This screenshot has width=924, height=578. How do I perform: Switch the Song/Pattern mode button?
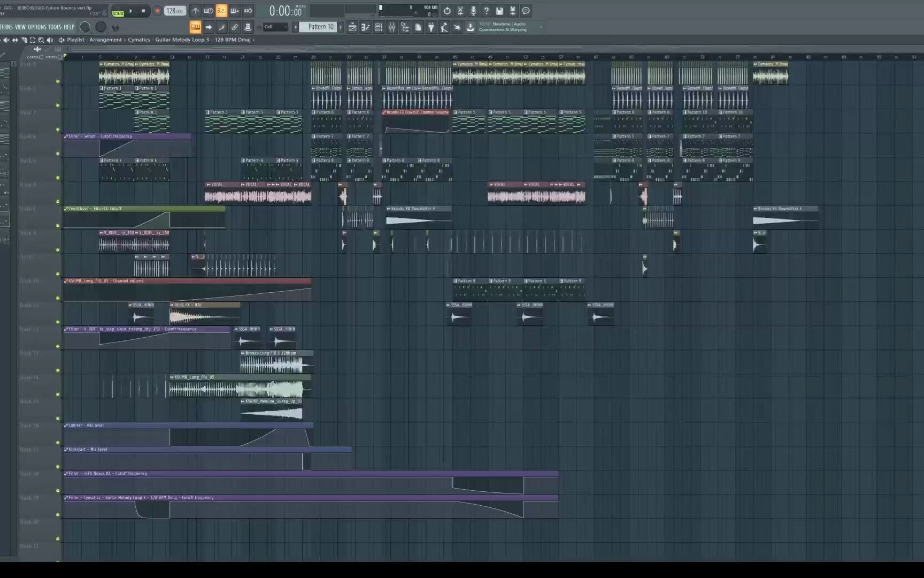(118, 12)
